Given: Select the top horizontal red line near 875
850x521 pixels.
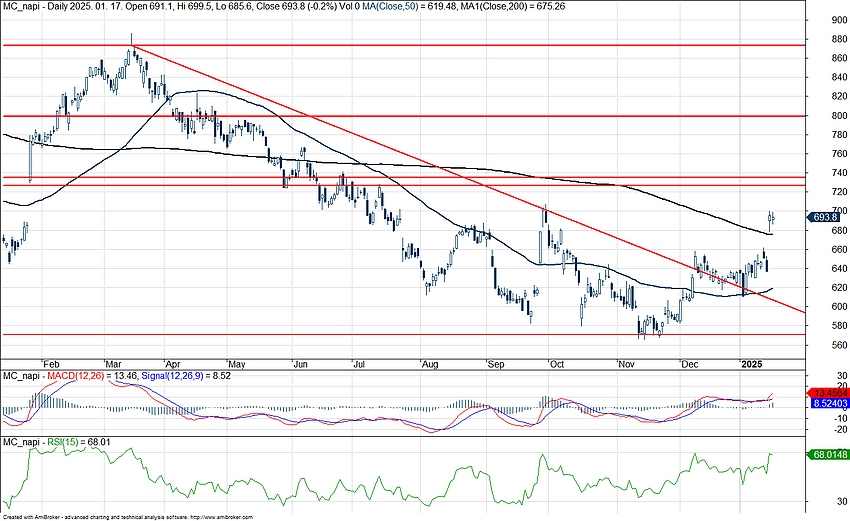Looking at the screenshot, I should pyautogui.click(x=400, y=45).
